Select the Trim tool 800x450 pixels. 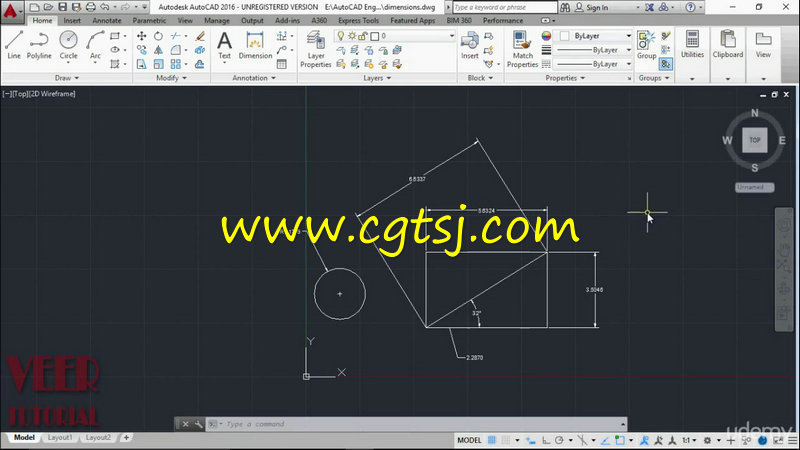(x=176, y=36)
